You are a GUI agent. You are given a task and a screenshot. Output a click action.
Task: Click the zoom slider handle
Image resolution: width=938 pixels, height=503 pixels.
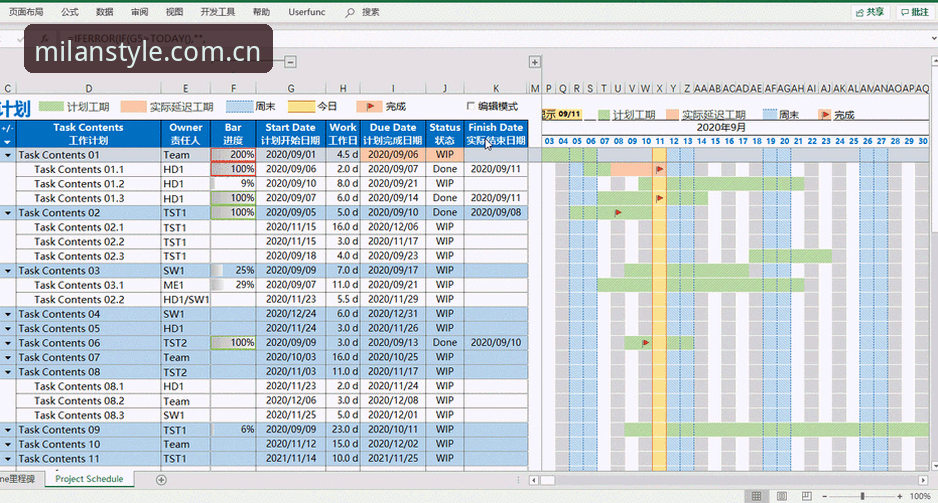(x=862, y=496)
